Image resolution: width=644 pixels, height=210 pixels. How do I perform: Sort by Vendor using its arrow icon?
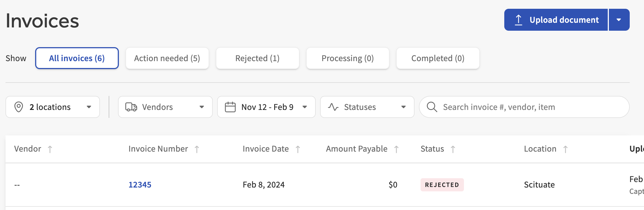coord(50,149)
